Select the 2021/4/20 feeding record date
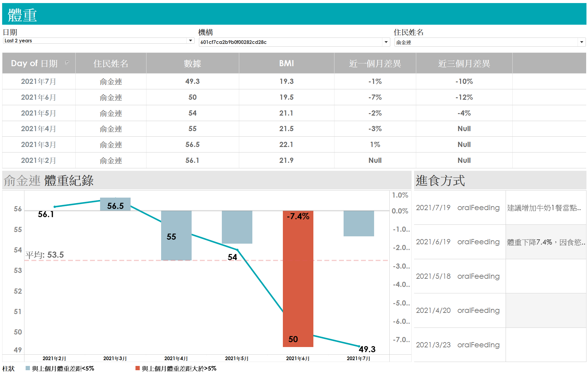The height and width of the screenshot is (376, 588). [433, 310]
